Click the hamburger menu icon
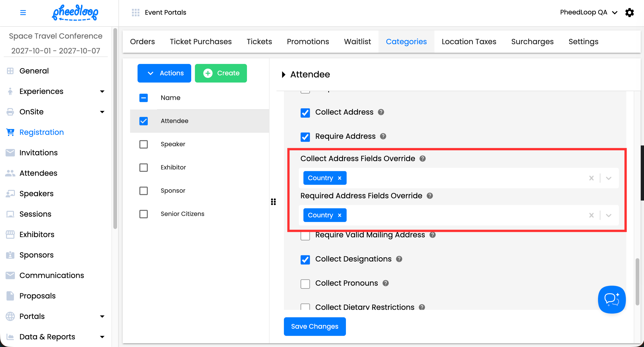Viewport: 644px width, 347px height. coord(23,13)
